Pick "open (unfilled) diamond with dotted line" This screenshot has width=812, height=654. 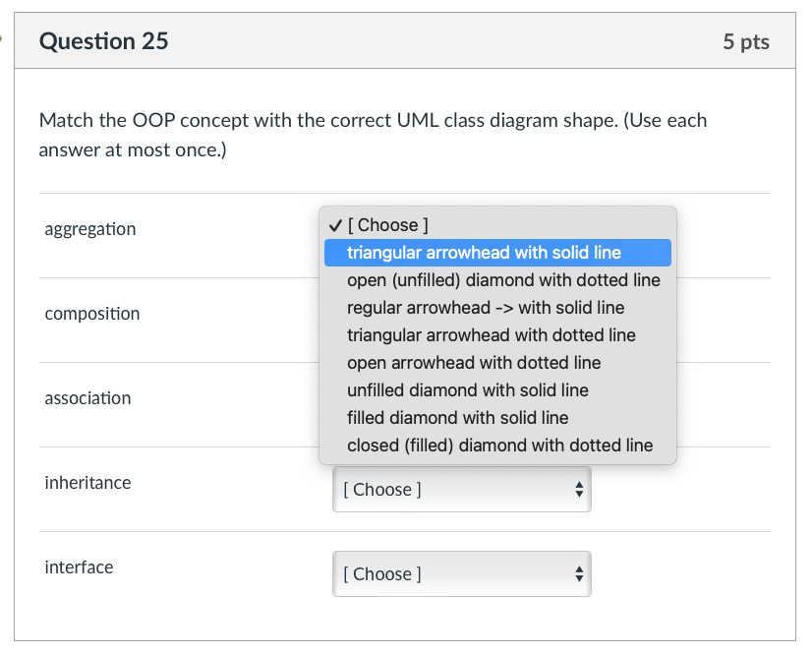(x=503, y=280)
